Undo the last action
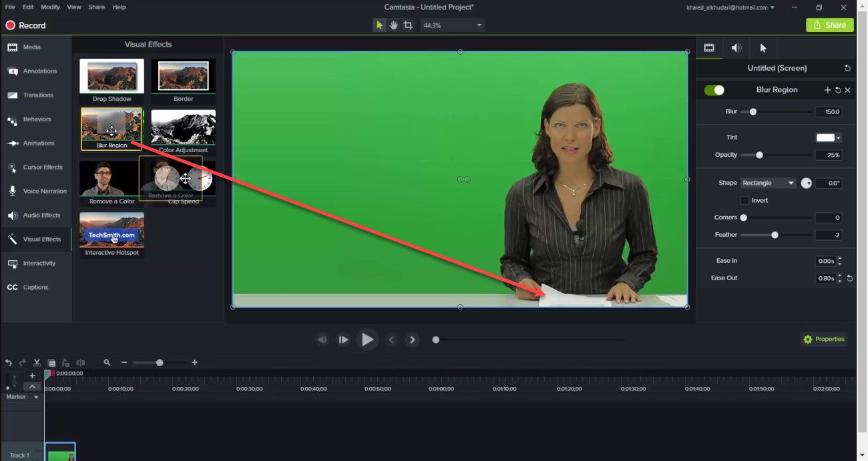Screen dimensions: 868x461 point(9,363)
